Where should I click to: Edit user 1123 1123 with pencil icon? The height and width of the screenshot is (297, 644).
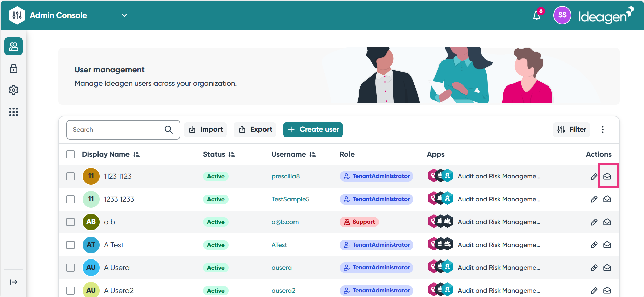594,176
